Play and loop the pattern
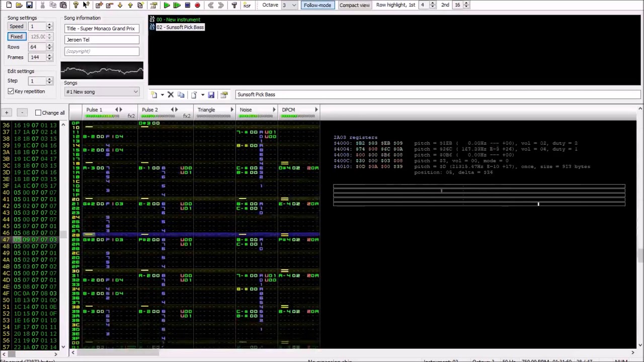The image size is (644, 362). coord(177,5)
